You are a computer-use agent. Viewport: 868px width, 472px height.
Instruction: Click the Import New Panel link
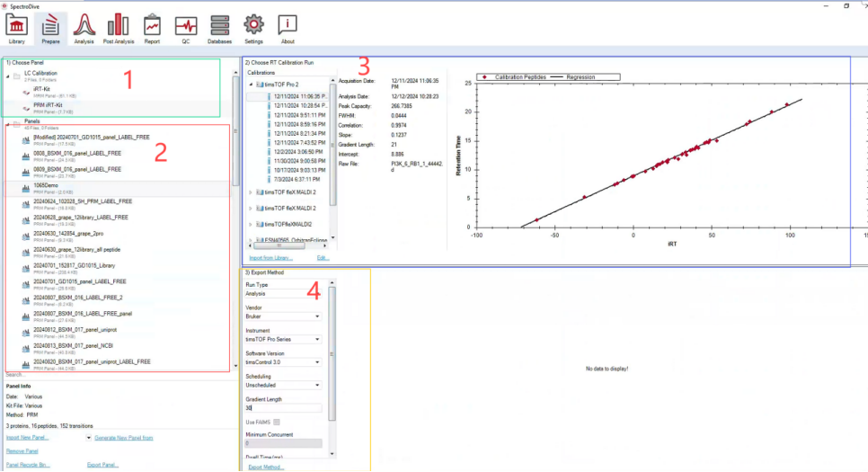(27, 438)
